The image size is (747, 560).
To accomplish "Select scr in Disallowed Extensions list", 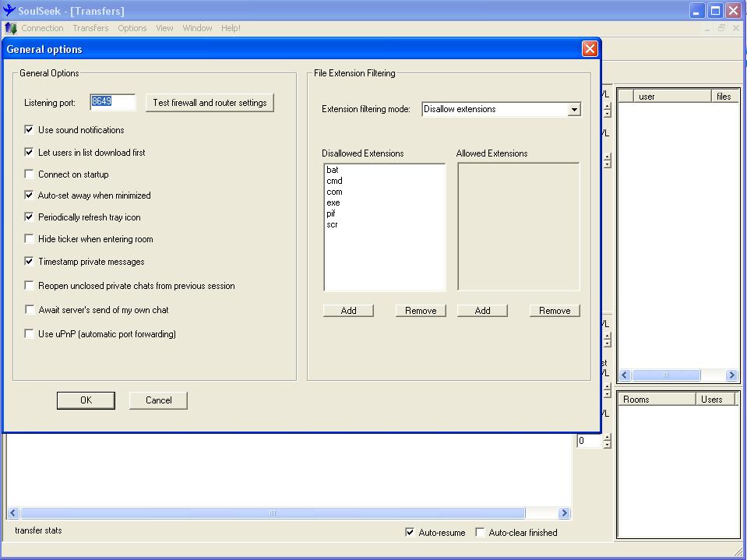I will point(332,225).
